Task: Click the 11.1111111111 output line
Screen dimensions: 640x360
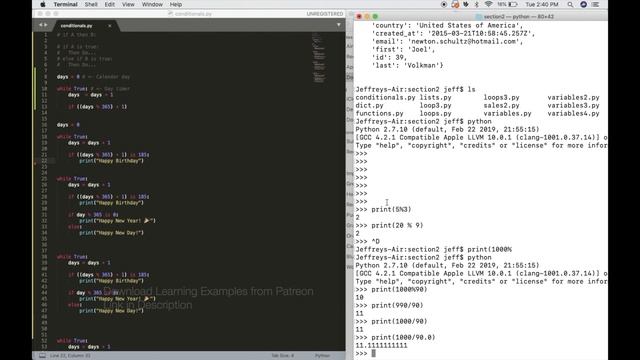Action: [x=381, y=345]
